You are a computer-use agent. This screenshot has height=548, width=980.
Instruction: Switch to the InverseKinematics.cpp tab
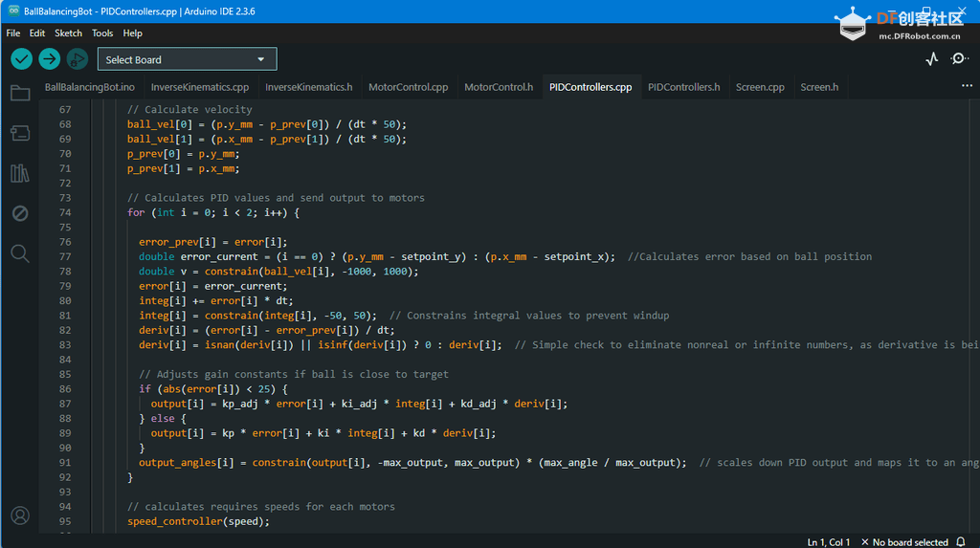pyautogui.click(x=200, y=87)
